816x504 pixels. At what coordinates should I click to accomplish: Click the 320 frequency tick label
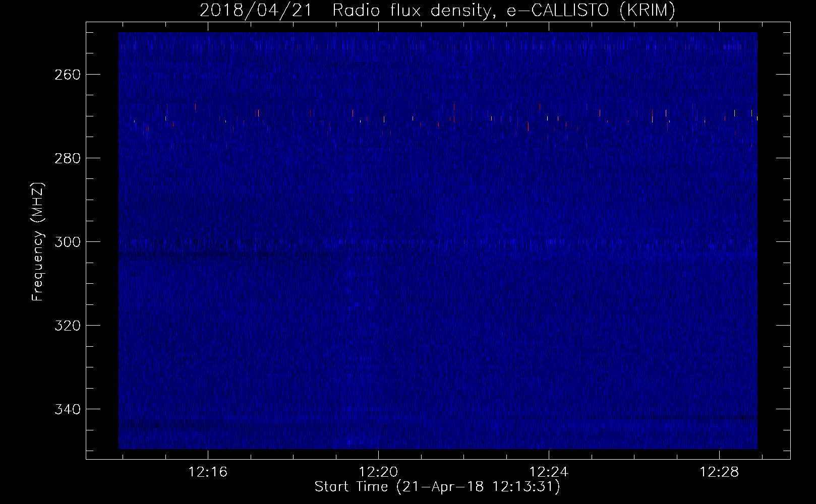(68, 326)
